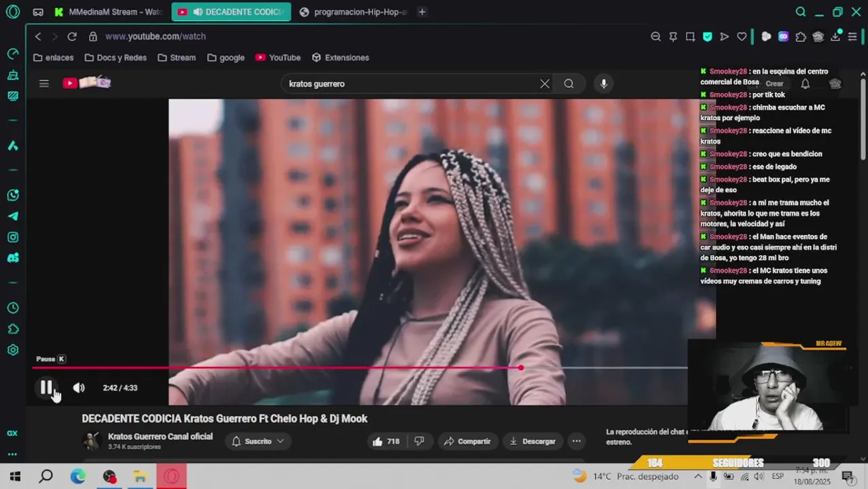Switch to the MMedinaM Stream tab
This screenshot has height=489, width=868.
pyautogui.click(x=108, y=12)
